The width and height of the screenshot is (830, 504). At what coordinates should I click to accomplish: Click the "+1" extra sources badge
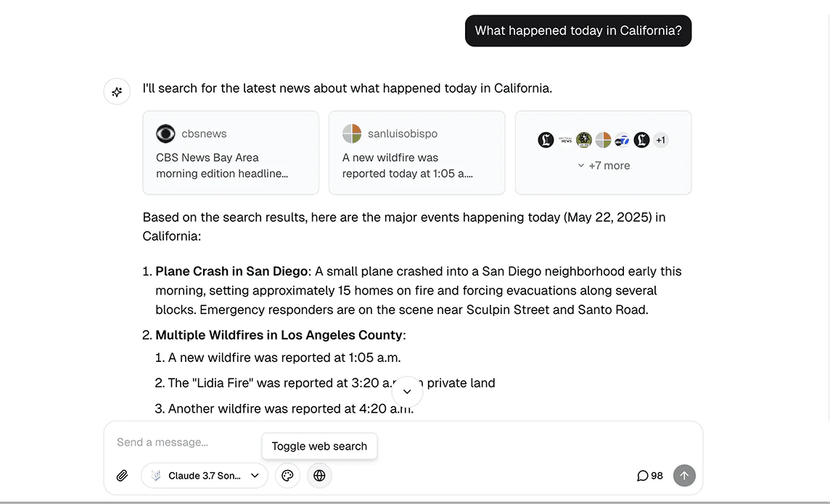tap(660, 140)
